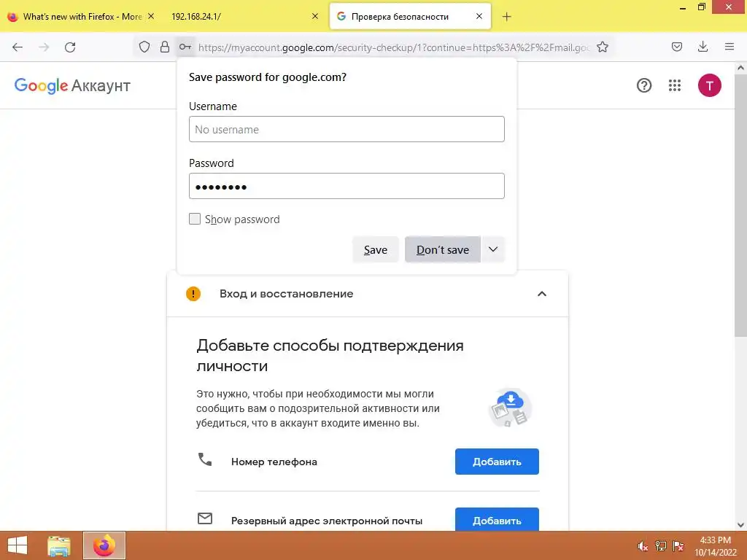The image size is (747, 560).
Task: Tick the Show password checkbox
Action: click(194, 219)
